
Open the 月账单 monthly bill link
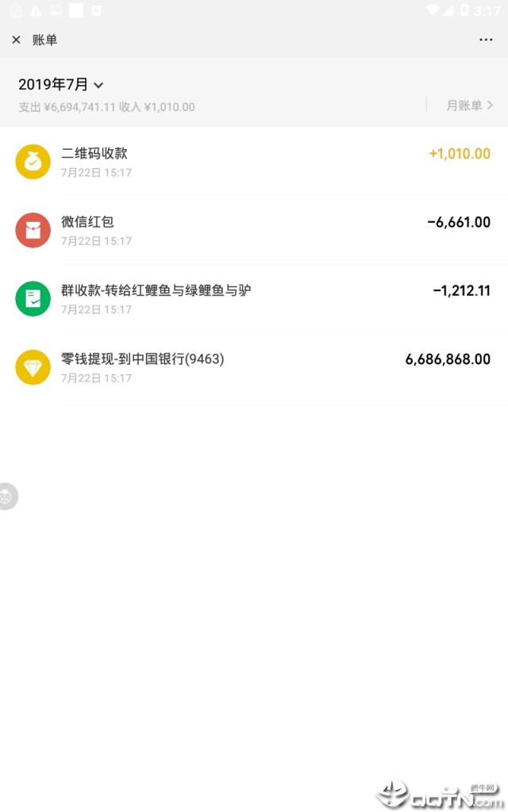pos(469,105)
